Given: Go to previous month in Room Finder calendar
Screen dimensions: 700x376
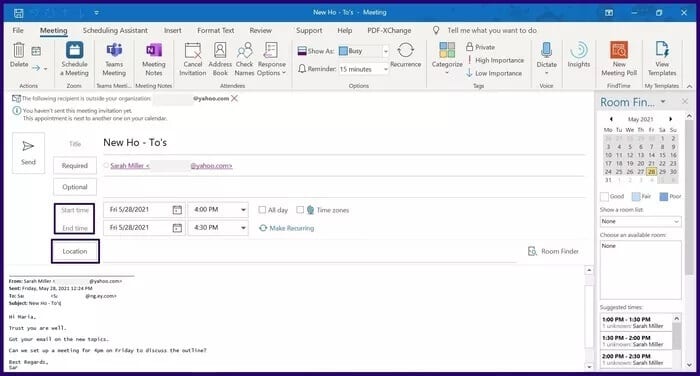Looking at the screenshot, I should coord(611,119).
